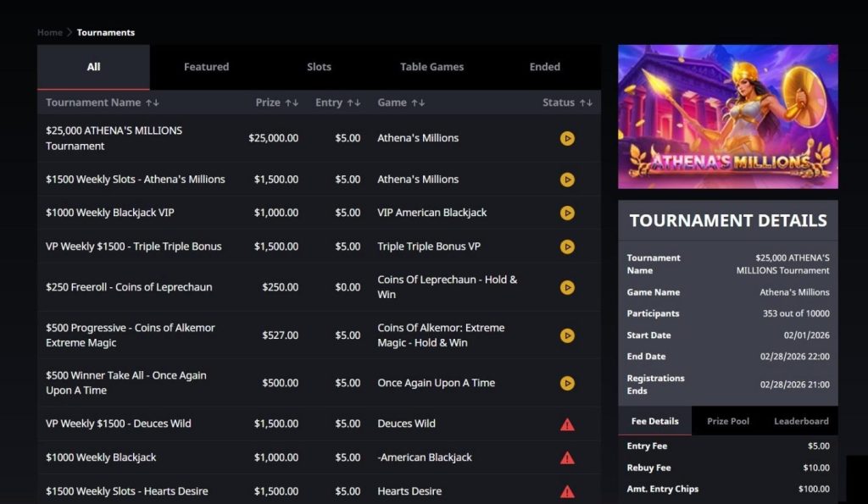The image size is (868, 504).
Task: Open the Leaderboard tab
Action: (799, 420)
